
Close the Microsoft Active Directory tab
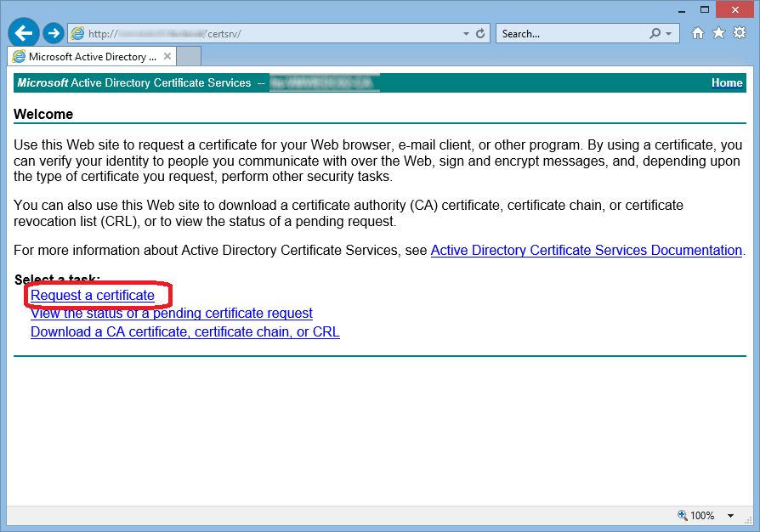coord(167,57)
